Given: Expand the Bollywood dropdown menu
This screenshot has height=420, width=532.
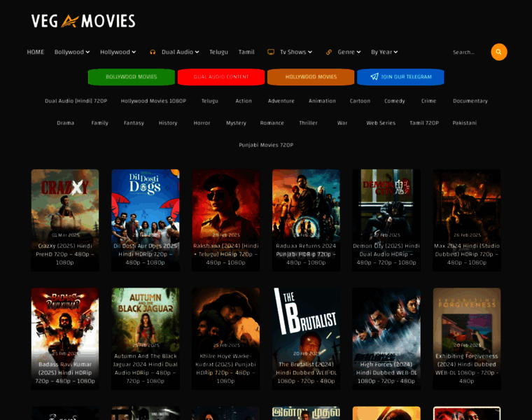Looking at the screenshot, I should (72, 52).
